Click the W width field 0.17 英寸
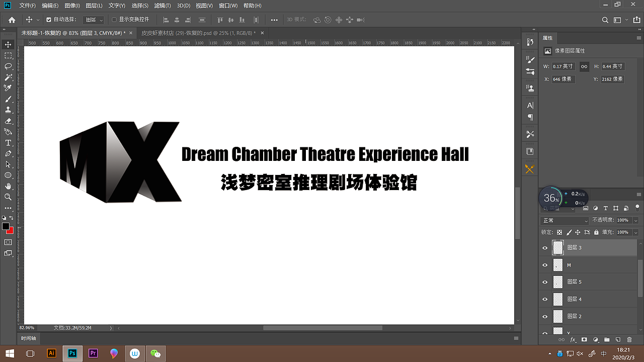The image size is (644, 362). pyautogui.click(x=563, y=66)
